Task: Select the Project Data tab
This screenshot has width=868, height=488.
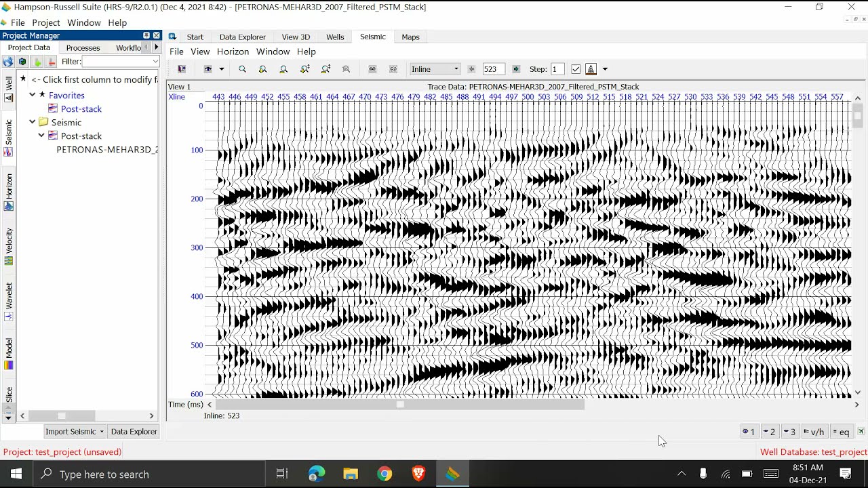Action: click(x=29, y=47)
